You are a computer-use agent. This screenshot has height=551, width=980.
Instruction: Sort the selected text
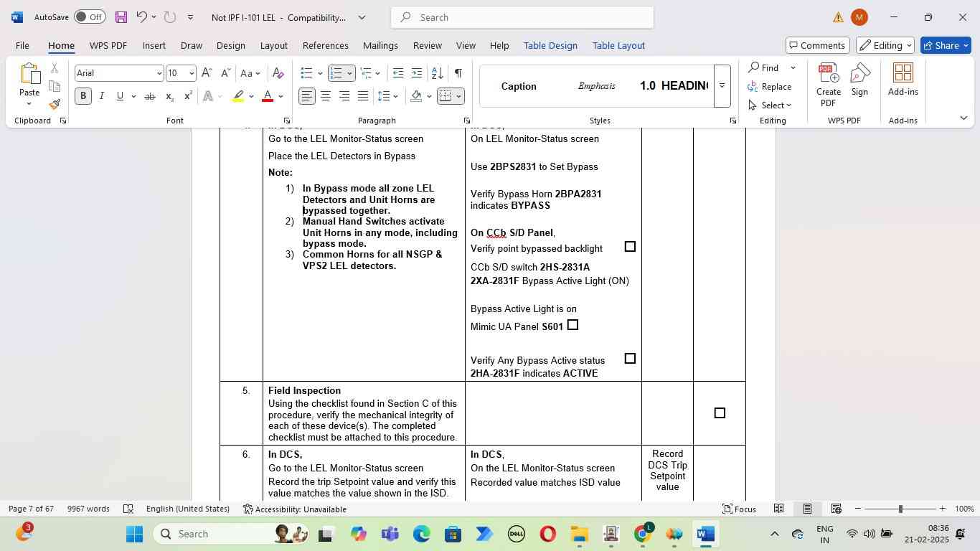[x=437, y=73]
